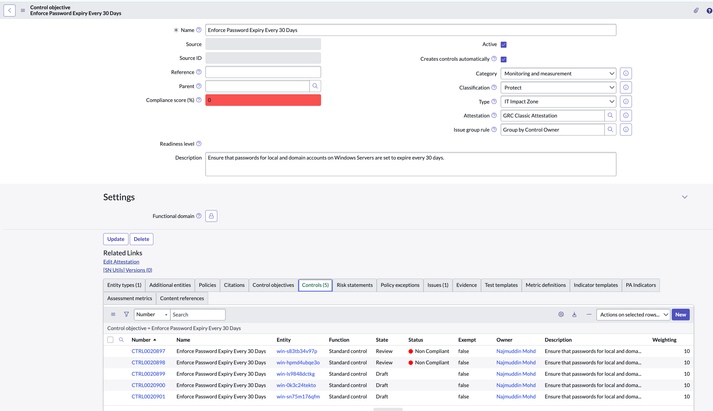
Task: Switch to the Policies tab
Action: click(x=207, y=285)
